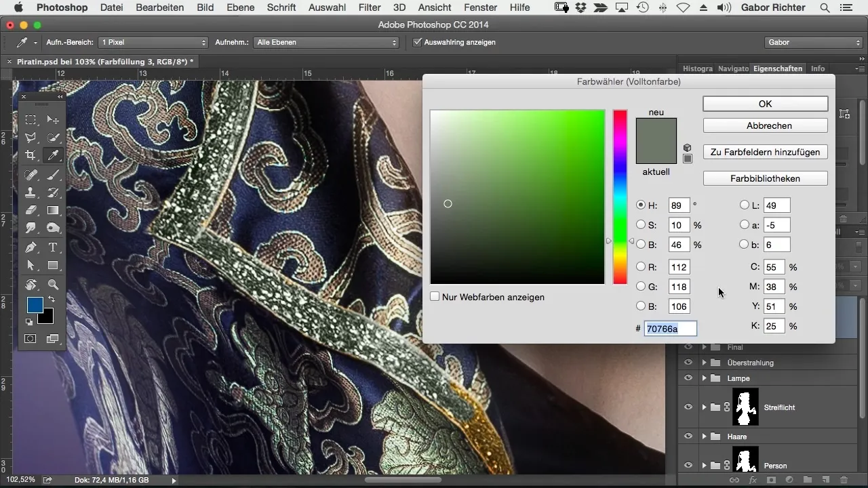
Task: Create a new group folder icon
Action: click(x=808, y=479)
